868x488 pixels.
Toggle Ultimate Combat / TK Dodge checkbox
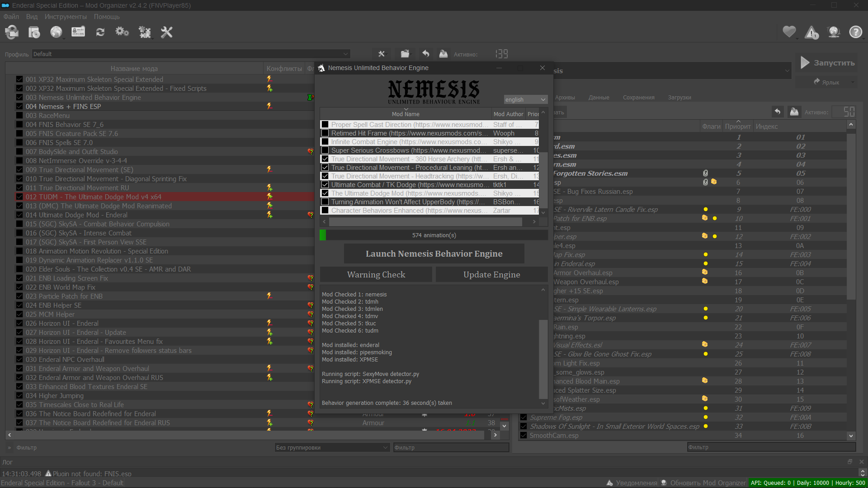click(325, 185)
